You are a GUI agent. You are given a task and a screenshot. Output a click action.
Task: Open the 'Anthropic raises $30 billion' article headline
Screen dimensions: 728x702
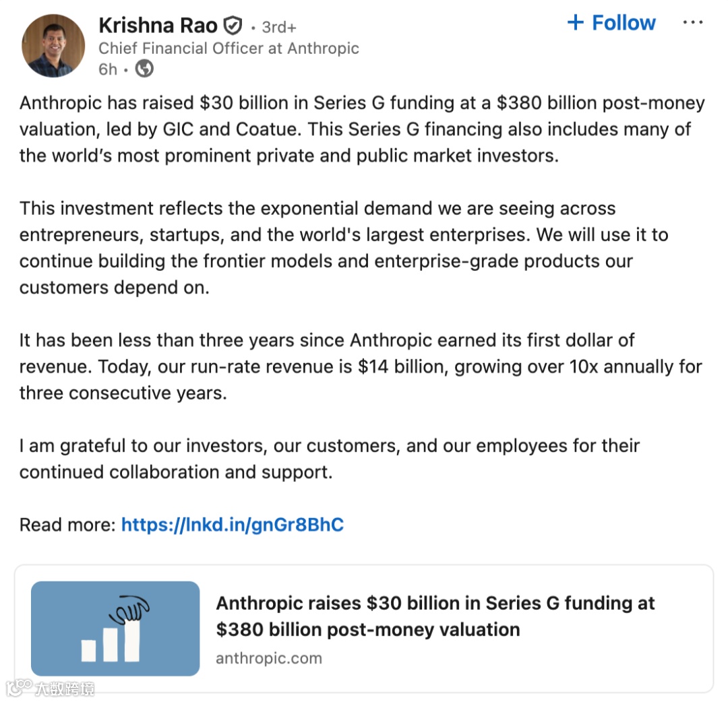click(x=435, y=616)
